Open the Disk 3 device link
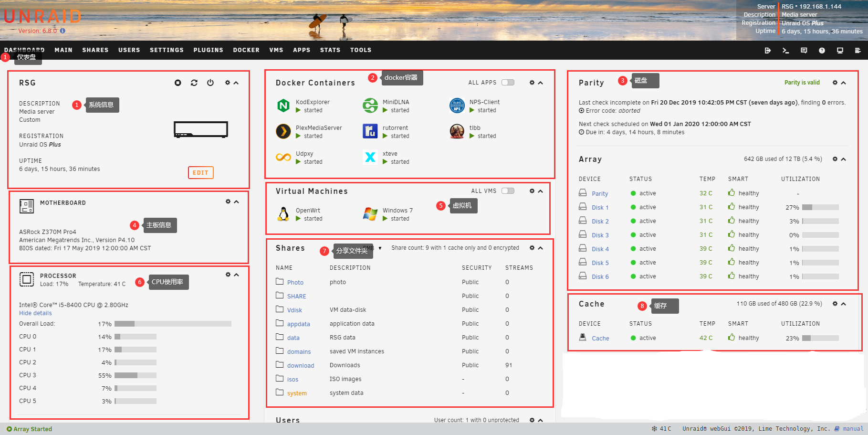 point(600,235)
